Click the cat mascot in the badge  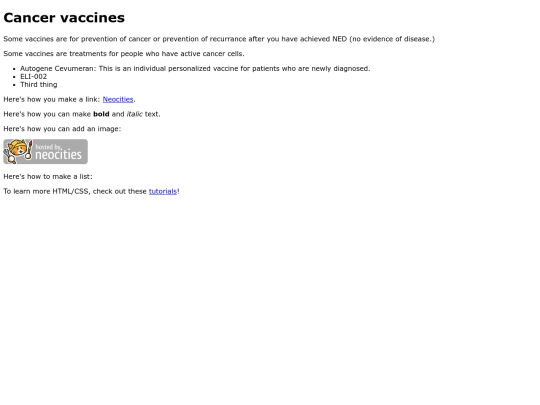18,151
